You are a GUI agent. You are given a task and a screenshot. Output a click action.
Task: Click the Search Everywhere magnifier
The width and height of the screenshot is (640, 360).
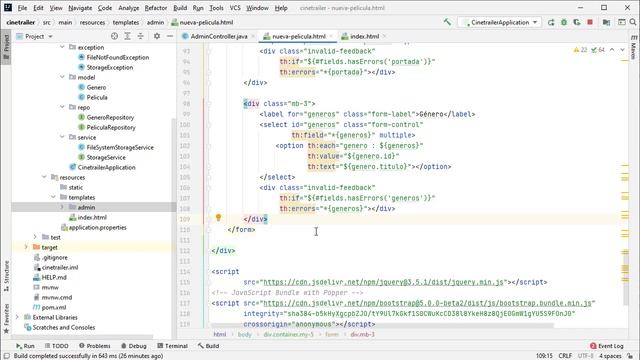(x=633, y=22)
